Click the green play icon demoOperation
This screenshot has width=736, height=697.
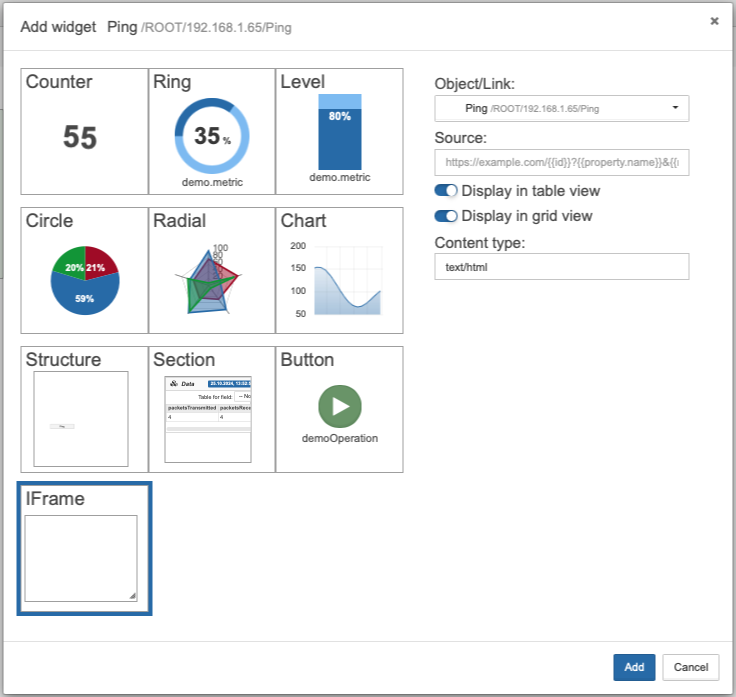click(x=340, y=406)
